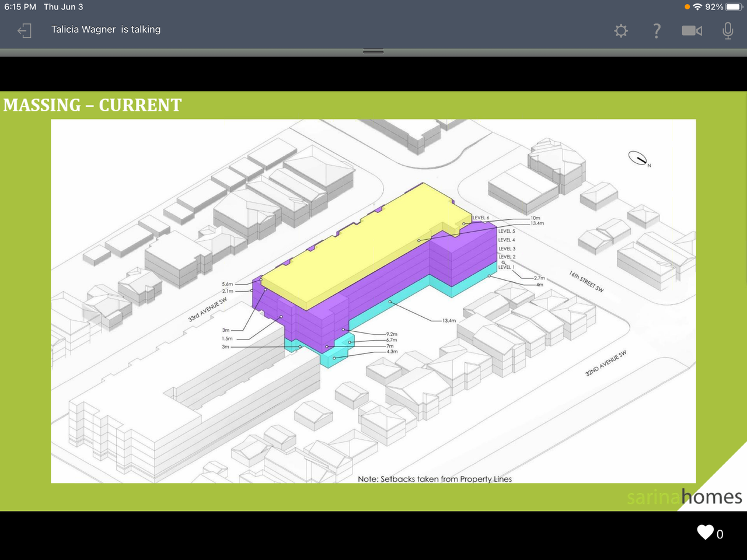Viewport: 747px width, 560px height.
Task: Tap the toolbar pull-down handle
Action: [373, 52]
